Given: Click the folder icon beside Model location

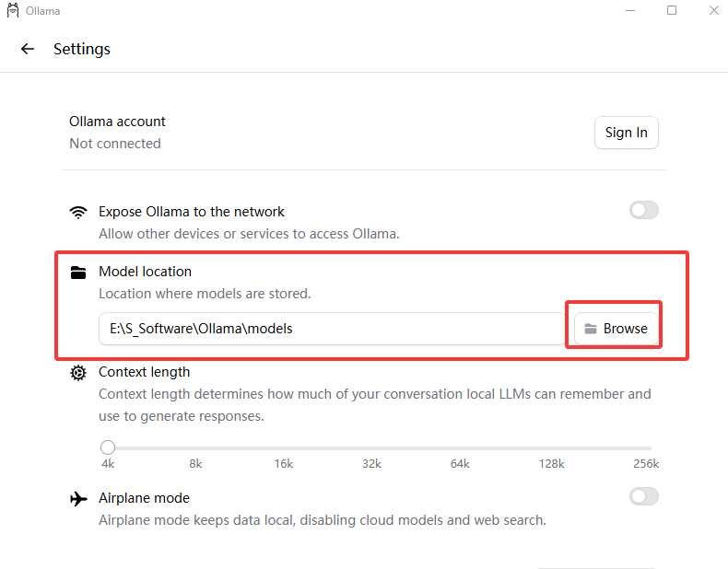Looking at the screenshot, I should 78,273.
